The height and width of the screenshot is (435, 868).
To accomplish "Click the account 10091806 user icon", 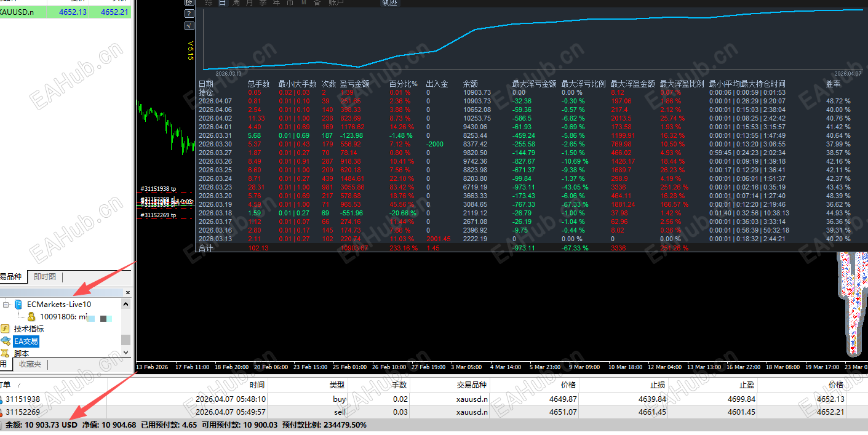I will point(31,316).
